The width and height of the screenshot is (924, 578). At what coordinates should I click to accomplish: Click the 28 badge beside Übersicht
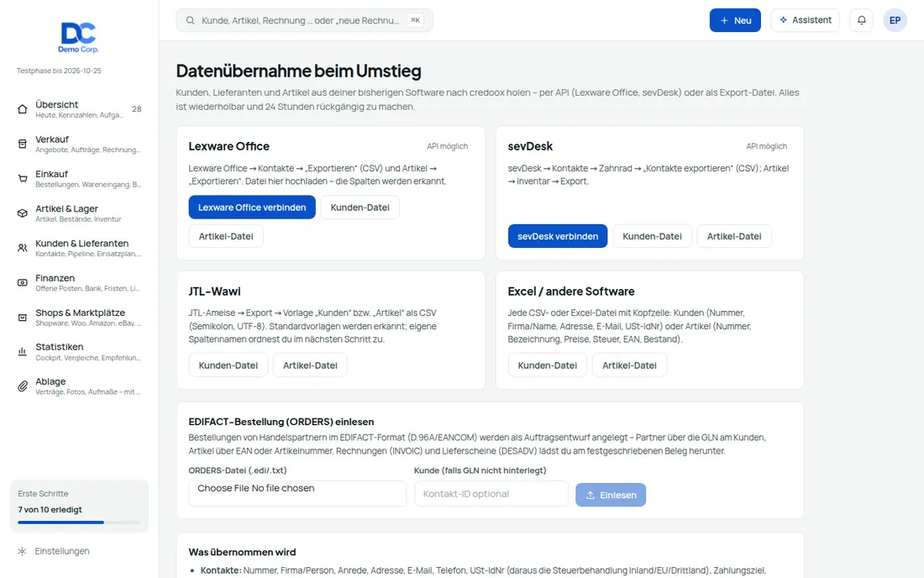point(137,109)
